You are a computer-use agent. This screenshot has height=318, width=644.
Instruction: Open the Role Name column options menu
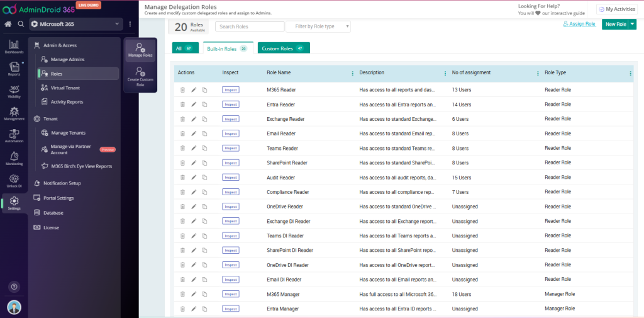pos(352,73)
